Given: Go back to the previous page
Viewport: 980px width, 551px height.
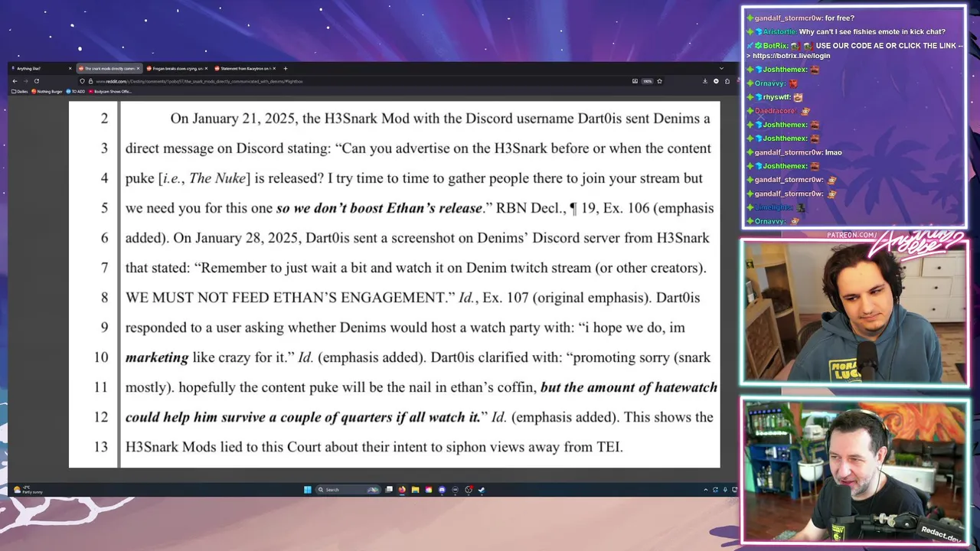Looking at the screenshot, I should (15, 81).
